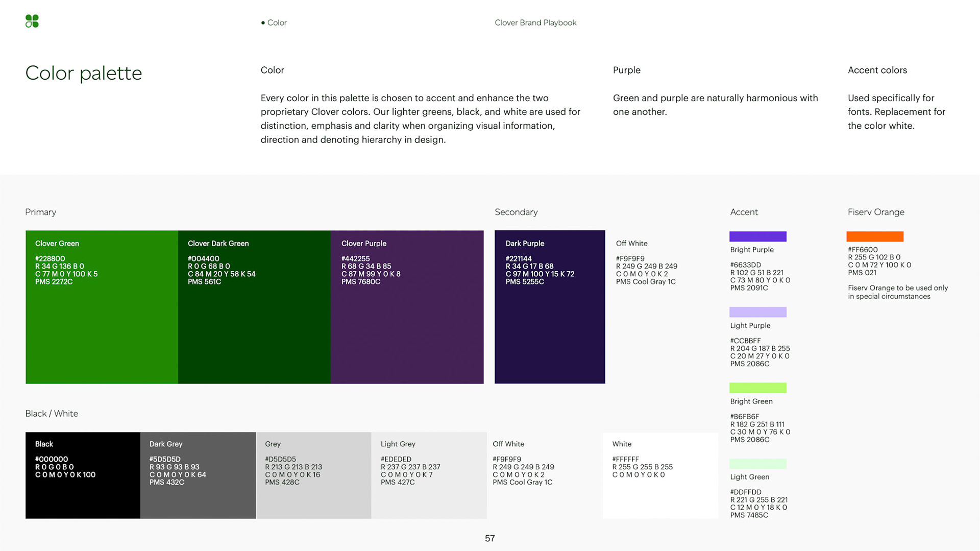This screenshot has width=980, height=551.
Task: Click the Fiserv Orange color bar
Action: click(x=874, y=236)
